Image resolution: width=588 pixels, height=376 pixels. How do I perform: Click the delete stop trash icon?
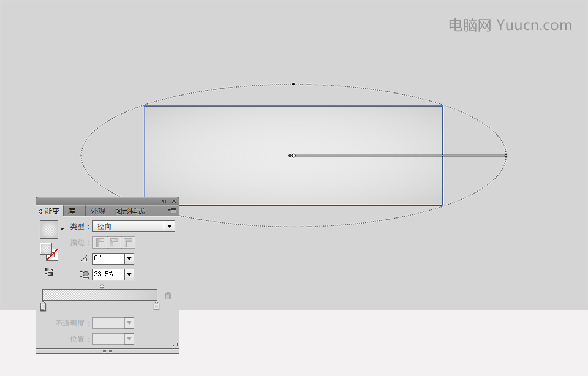click(168, 296)
